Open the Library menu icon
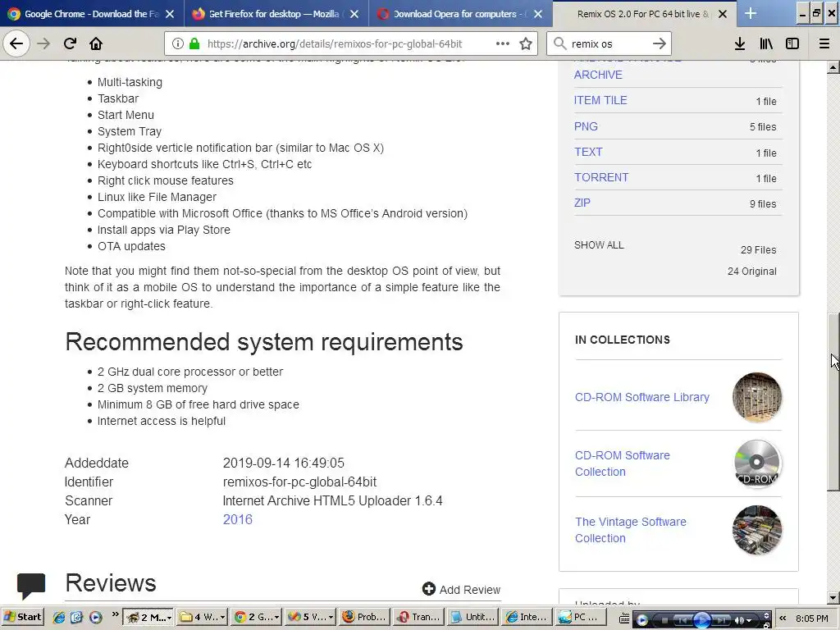 click(x=766, y=43)
